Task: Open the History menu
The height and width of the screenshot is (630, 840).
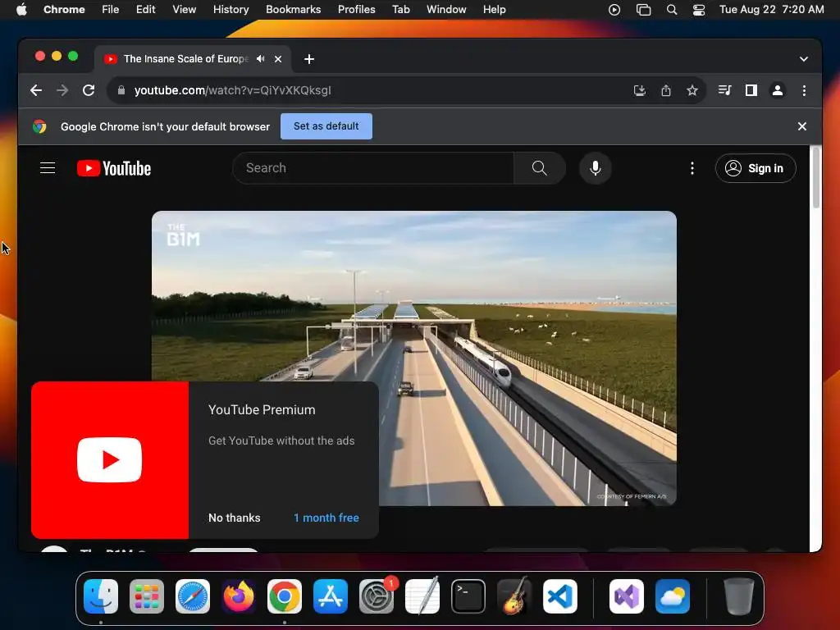Action: 231,10
